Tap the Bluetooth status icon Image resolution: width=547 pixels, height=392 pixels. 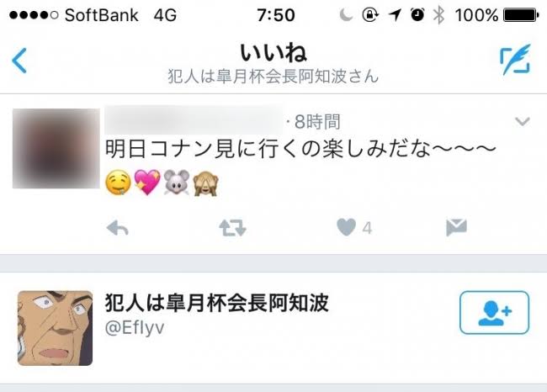[x=438, y=15]
